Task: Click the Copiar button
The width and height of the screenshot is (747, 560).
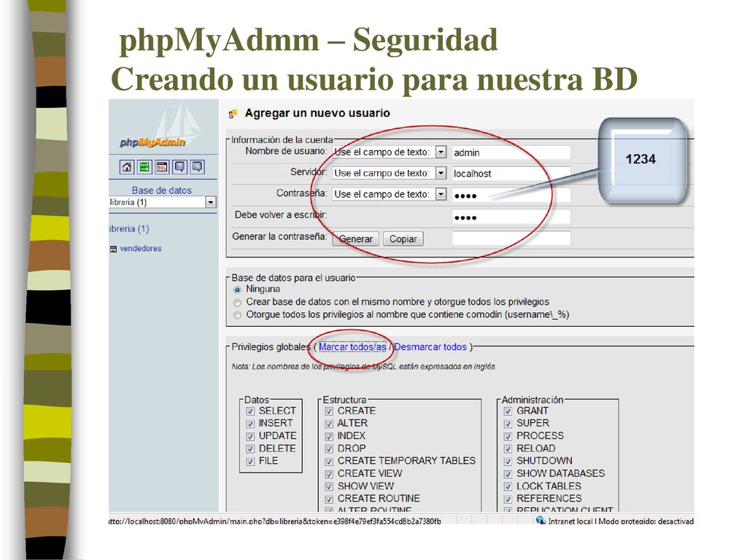Action: click(403, 238)
